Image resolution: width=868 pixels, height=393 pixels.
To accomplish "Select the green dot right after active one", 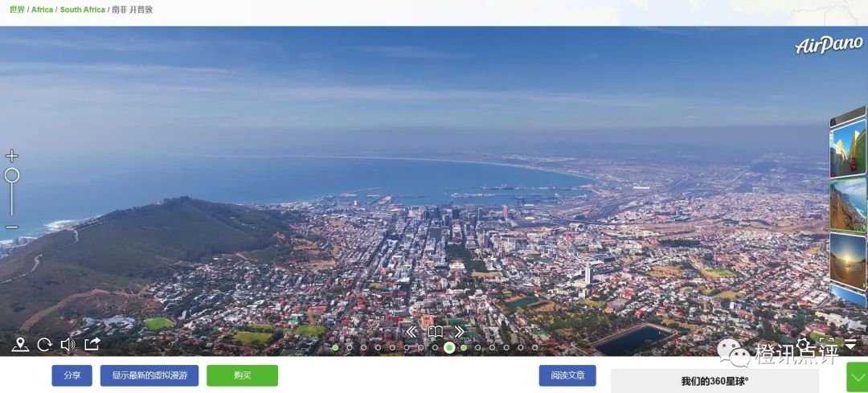I will [464, 348].
